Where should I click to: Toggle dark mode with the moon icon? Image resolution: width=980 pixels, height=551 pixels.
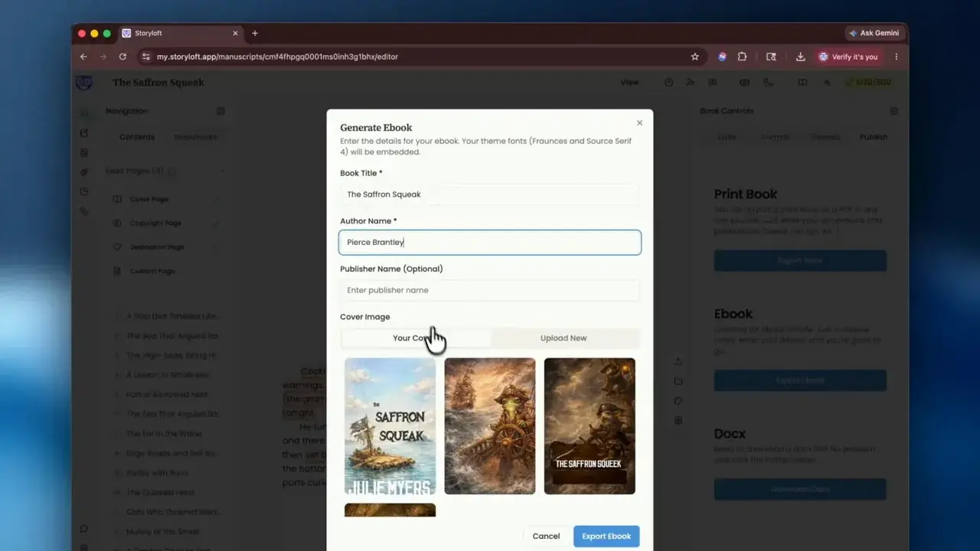click(x=769, y=83)
